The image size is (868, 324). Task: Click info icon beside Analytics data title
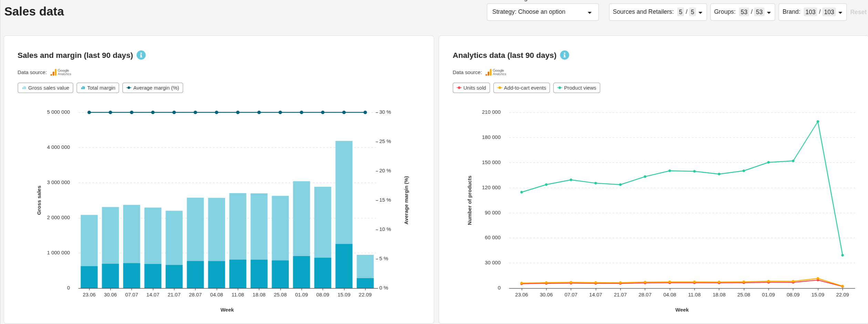pos(564,55)
